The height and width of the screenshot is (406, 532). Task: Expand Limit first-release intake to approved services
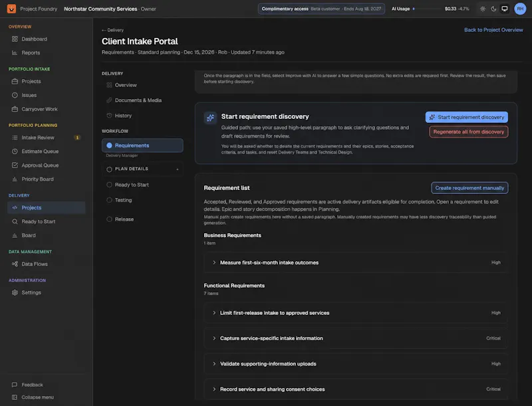(356, 313)
